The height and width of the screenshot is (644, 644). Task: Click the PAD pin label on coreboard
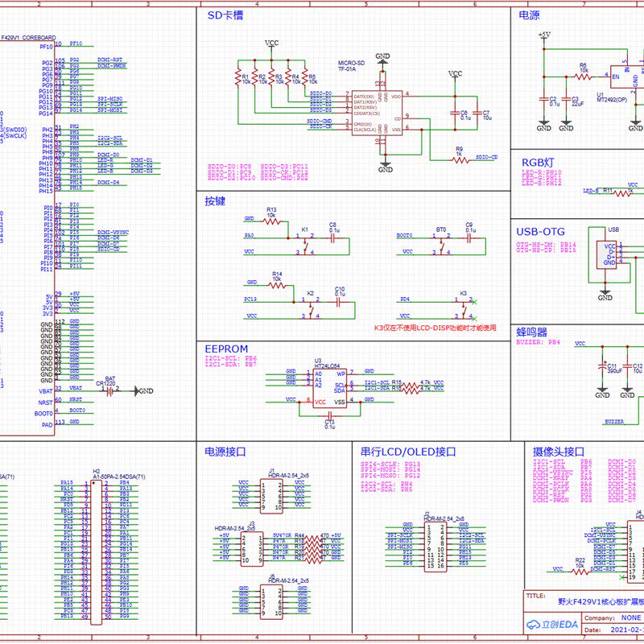[47, 425]
